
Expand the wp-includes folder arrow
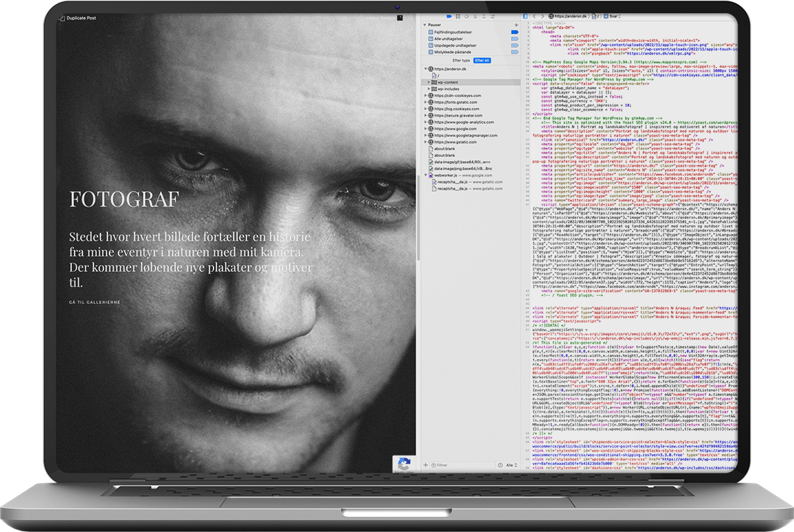coord(428,89)
